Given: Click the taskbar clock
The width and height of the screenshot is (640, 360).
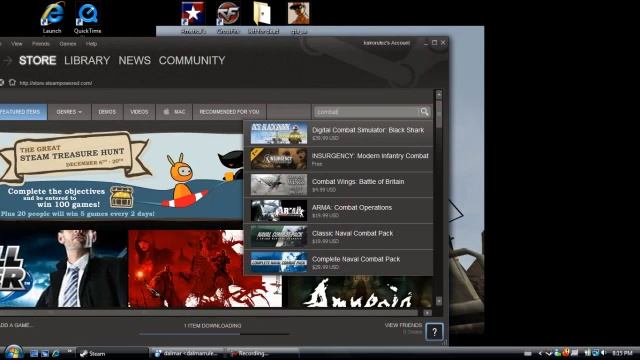Looking at the screenshot, I should [x=622, y=353].
